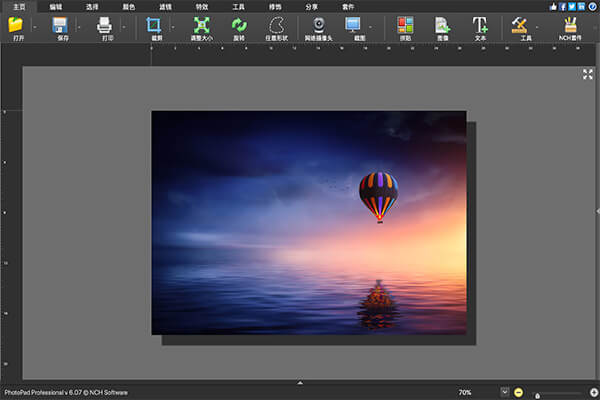Screen dimensions: 600x400
Task: Open the 特效 (Effects) tab
Action: pos(202,6)
